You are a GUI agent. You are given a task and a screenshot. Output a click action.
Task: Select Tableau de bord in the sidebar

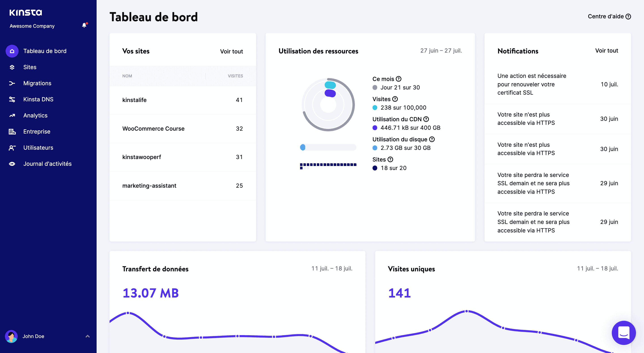tap(45, 51)
